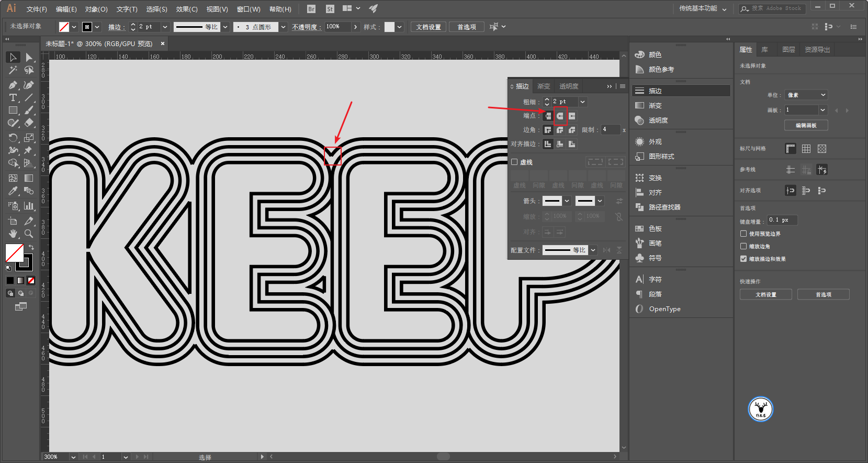Check 使用预览边界 option
Screen dimensions: 868x463
(743, 234)
